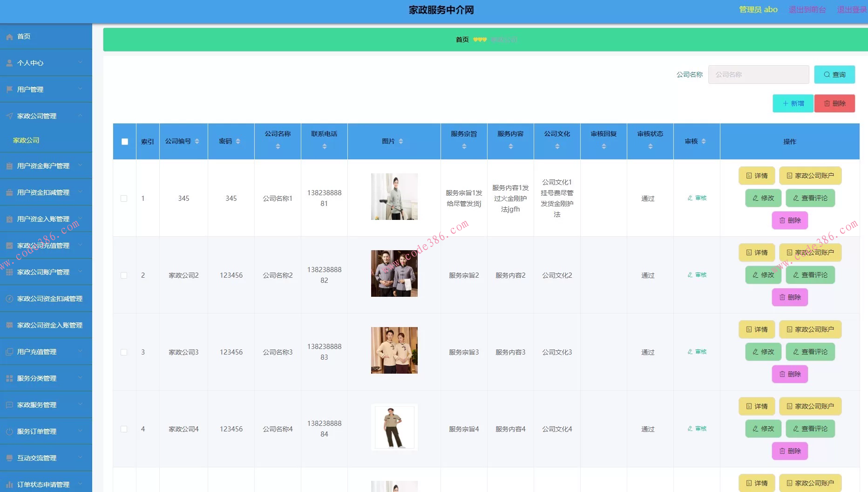Click the chart icon beside 订单状态申请管理
This screenshot has width=868, height=492.
coord(9,485)
